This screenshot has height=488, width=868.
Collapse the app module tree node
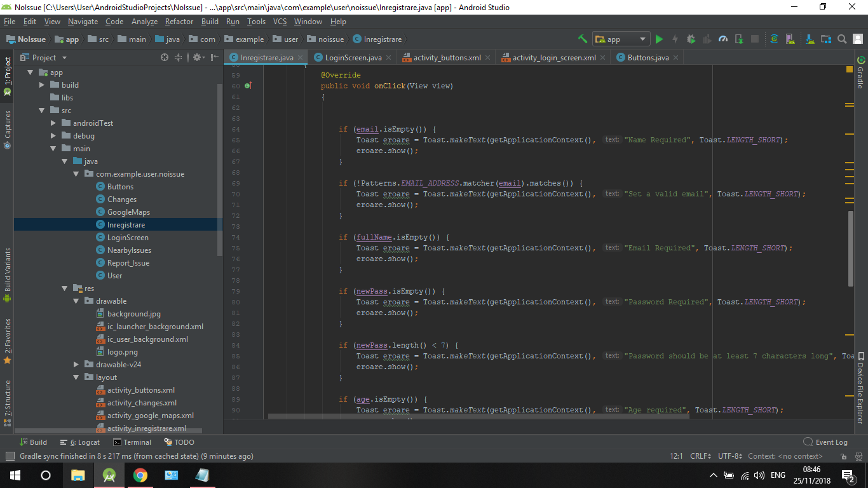pyautogui.click(x=30, y=72)
